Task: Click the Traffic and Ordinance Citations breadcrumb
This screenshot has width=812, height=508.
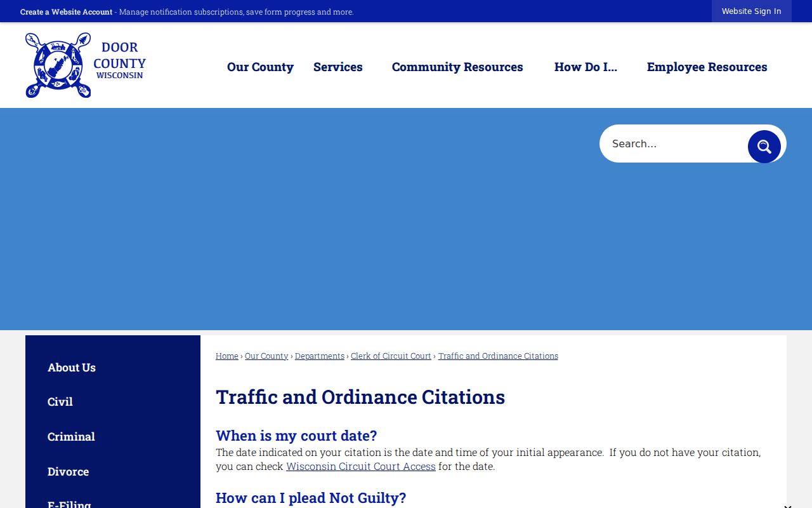Action: pyautogui.click(x=498, y=356)
